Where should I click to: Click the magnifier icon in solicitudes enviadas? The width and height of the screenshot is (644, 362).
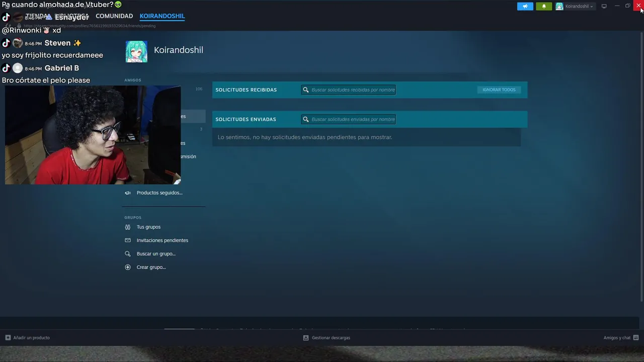306,120
